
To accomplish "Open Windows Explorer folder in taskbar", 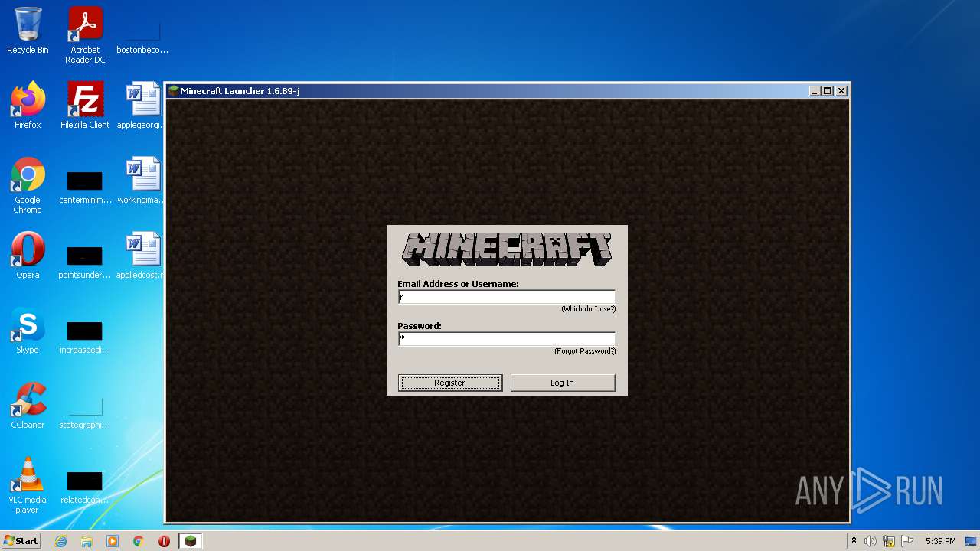I will 87,541.
